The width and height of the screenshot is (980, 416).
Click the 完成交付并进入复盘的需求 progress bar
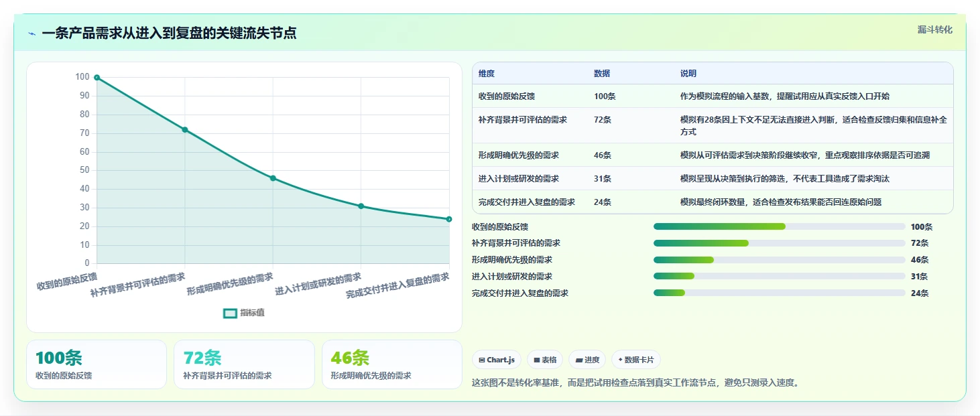(780, 293)
